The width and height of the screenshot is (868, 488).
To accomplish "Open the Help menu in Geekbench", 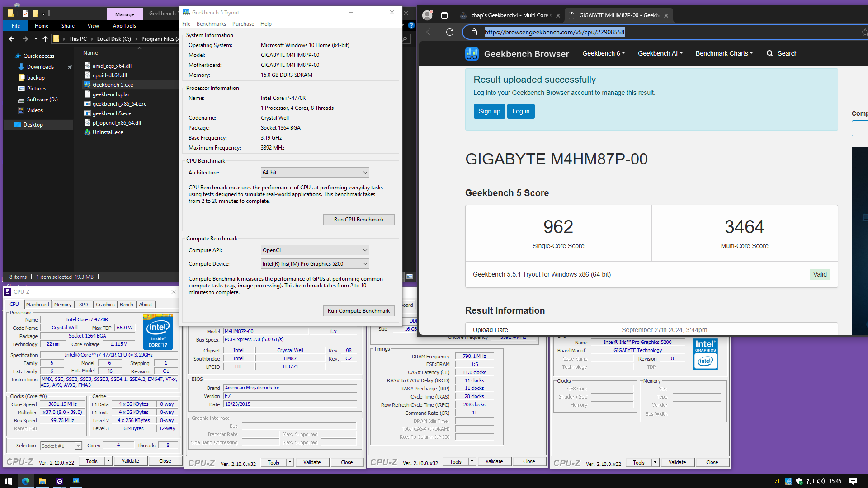I will (266, 24).
